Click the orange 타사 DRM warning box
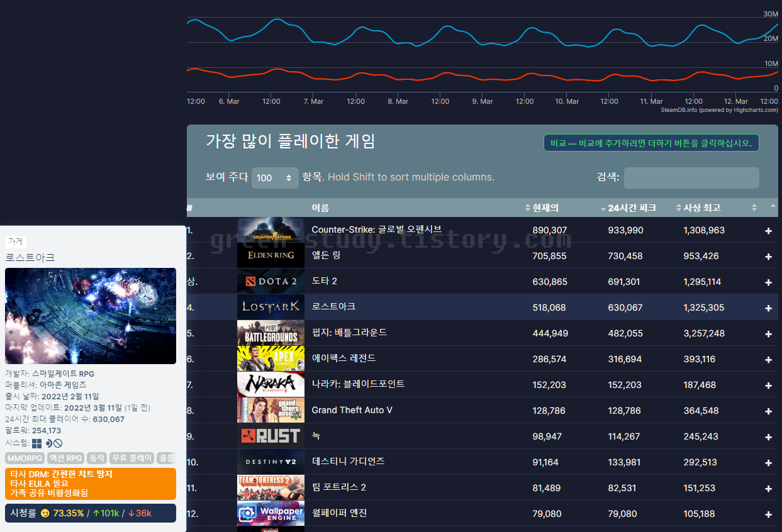 [x=91, y=484]
